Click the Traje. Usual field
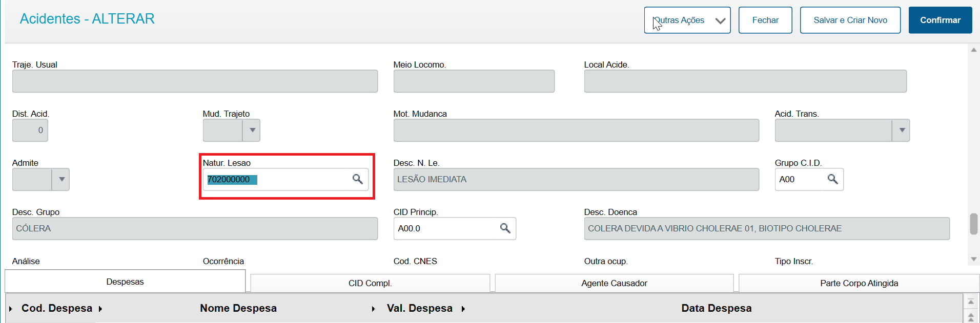 (x=195, y=81)
